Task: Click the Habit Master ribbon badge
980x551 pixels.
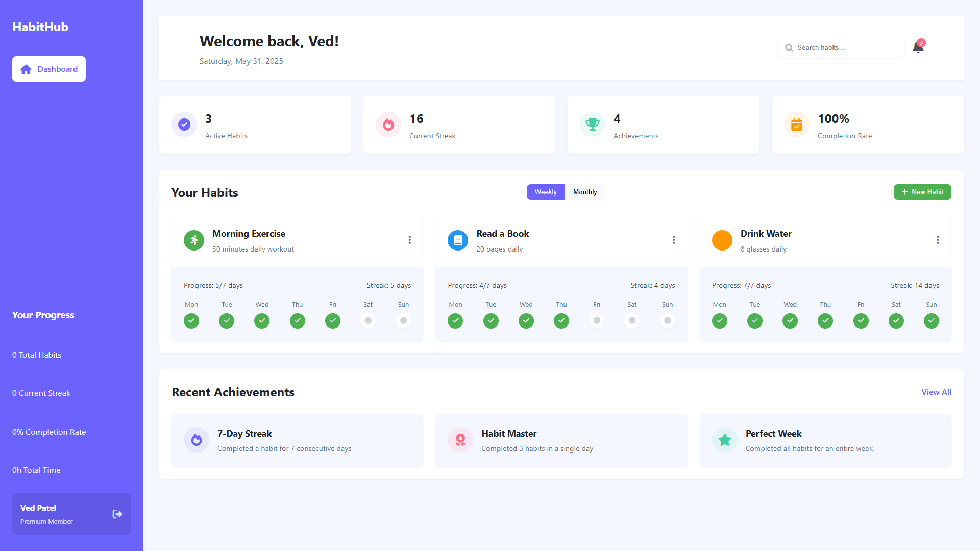Action: (x=460, y=440)
